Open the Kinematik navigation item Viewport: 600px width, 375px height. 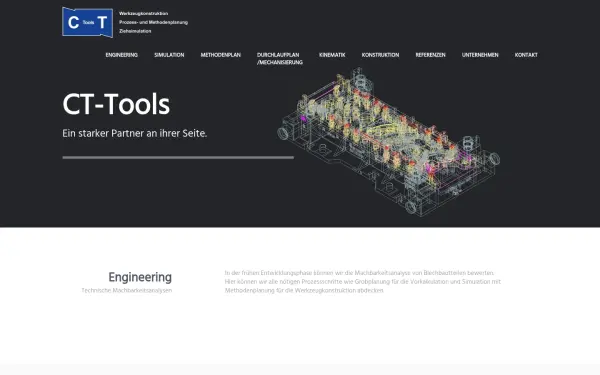pos(332,55)
